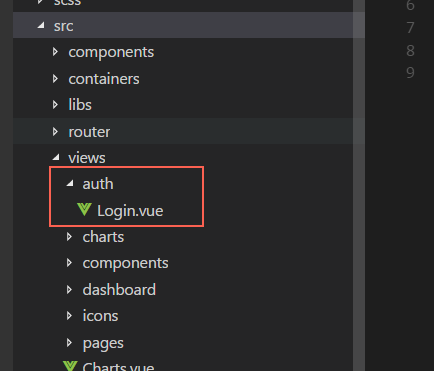Viewport: 434px width, 371px height.
Task: Expand the icons folder arrow
Action: 69,316
